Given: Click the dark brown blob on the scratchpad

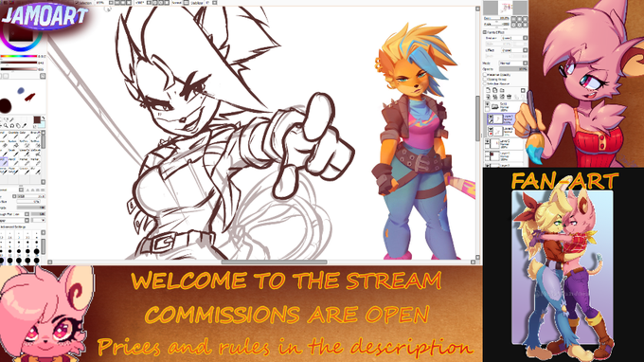Looking at the screenshot, I should 5,105.
